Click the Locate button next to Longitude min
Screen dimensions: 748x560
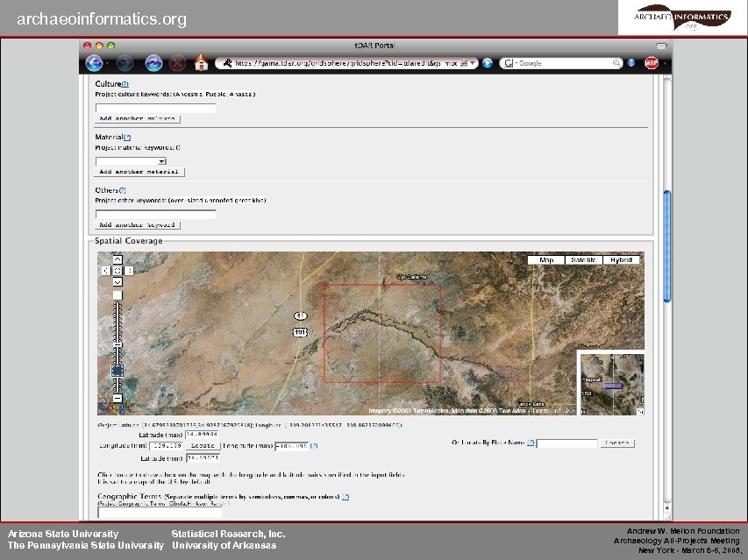203,444
